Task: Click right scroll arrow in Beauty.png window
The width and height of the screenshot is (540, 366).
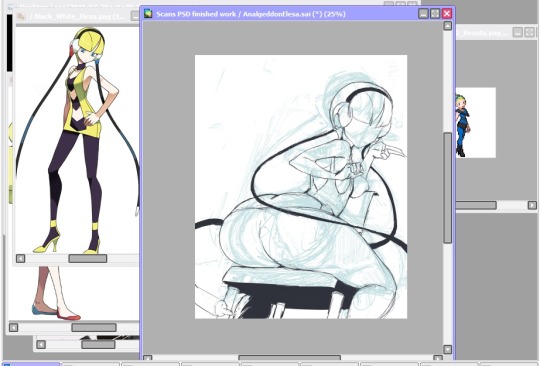Action: coord(532,206)
